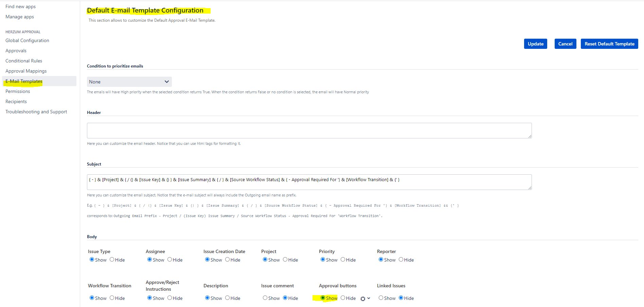Click inside the Subject text field

(x=309, y=182)
